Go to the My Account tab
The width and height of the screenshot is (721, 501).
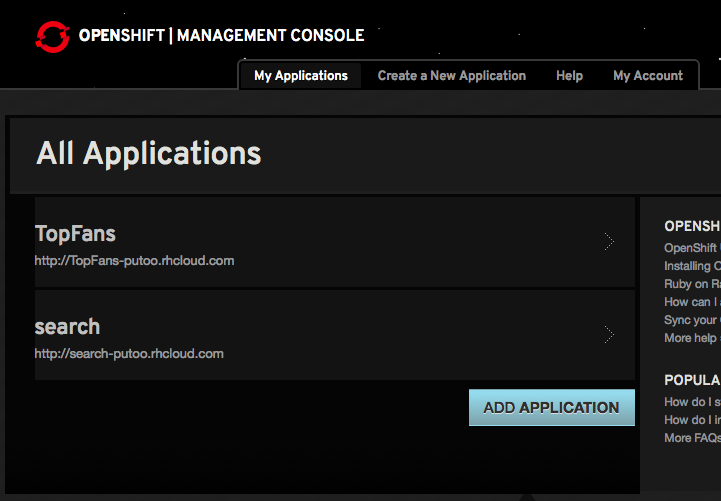click(648, 76)
